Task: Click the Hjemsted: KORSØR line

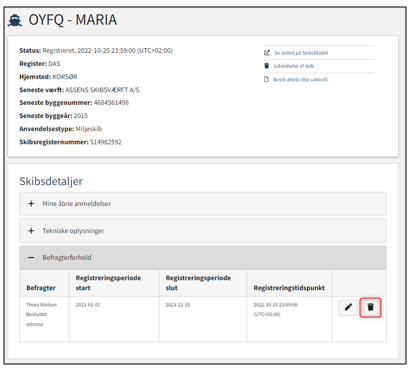Action: point(48,77)
